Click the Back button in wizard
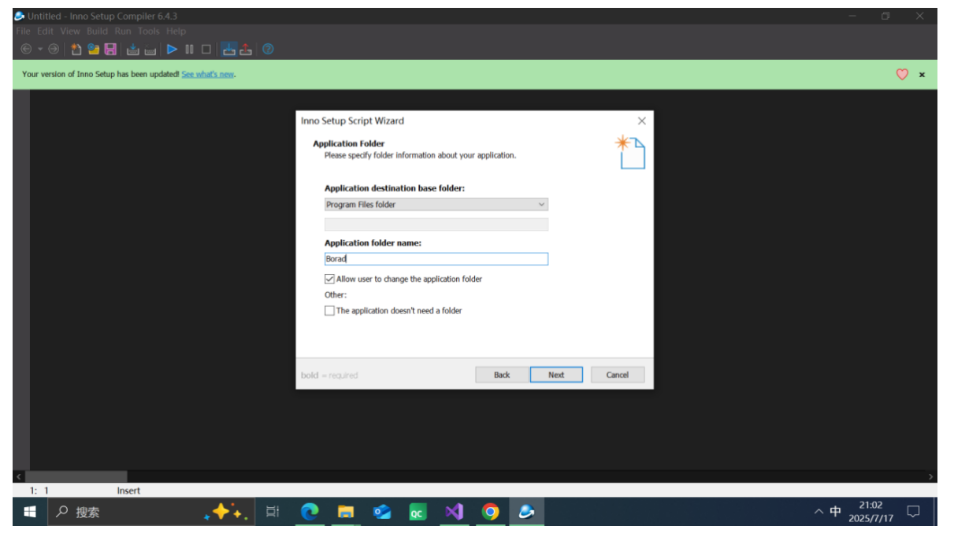980x537 pixels. coord(502,375)
